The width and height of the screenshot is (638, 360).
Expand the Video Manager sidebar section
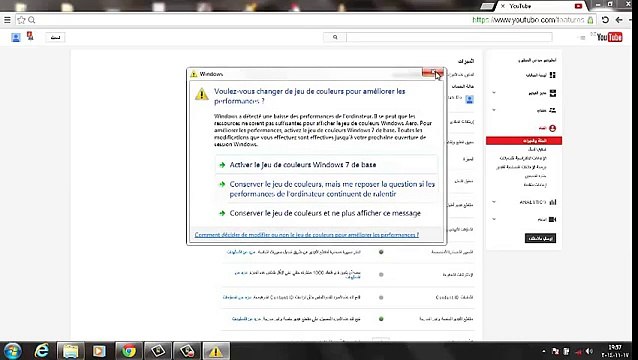[494, 93]
